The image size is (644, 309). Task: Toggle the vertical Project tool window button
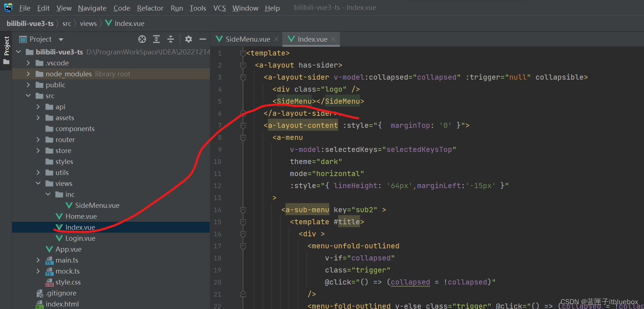(x=6, y=46)
